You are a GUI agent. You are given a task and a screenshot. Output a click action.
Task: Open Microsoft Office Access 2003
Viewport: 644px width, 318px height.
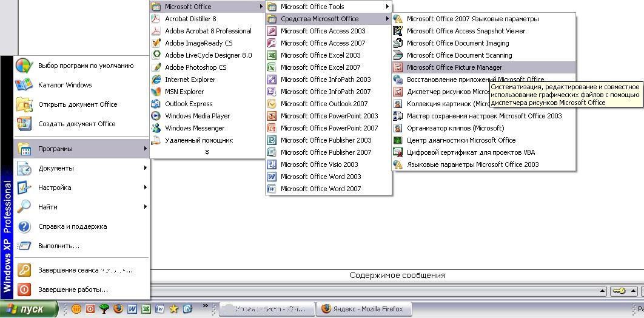click(x=329, y=31)
